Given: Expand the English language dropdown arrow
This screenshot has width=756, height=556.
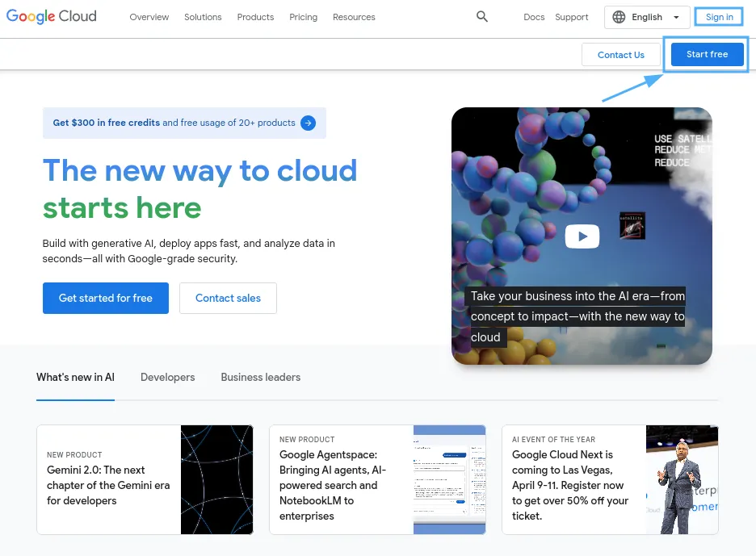Looking at the screenshot, I should tap(676, 17).
